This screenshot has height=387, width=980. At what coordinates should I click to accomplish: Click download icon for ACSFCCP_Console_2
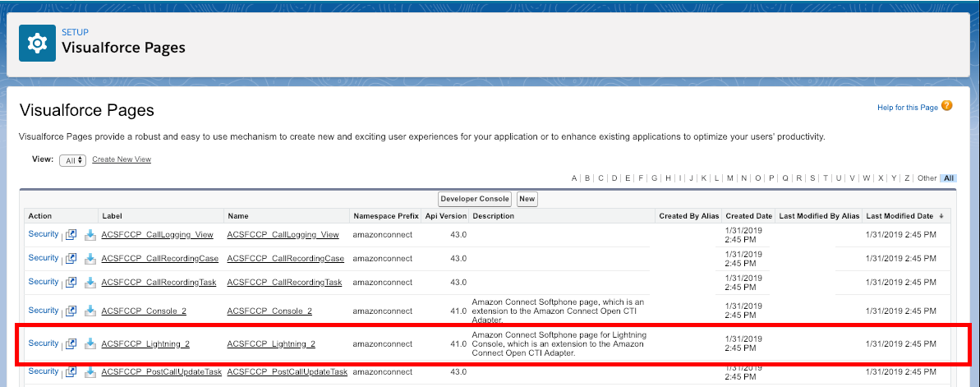(x=90, y=311)
